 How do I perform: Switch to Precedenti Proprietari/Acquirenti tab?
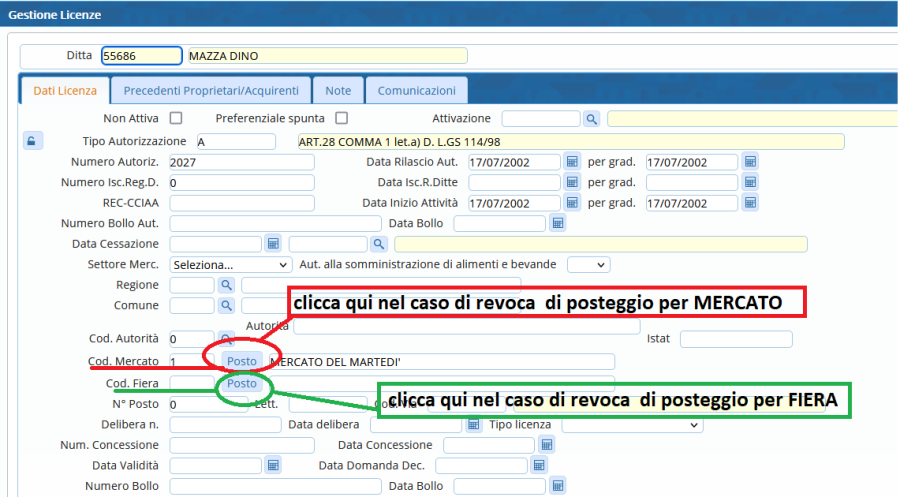[211, 91]
